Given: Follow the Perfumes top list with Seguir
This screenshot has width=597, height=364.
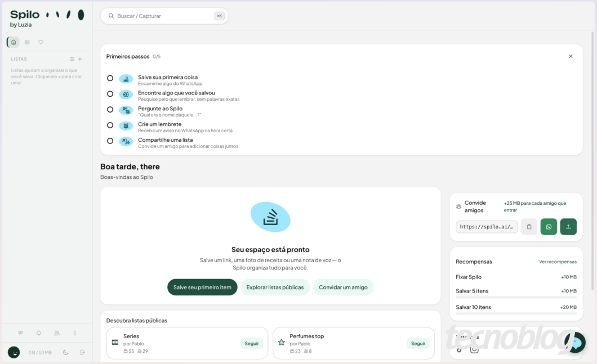Looking at the screenshot, I should tap(418, 343).
